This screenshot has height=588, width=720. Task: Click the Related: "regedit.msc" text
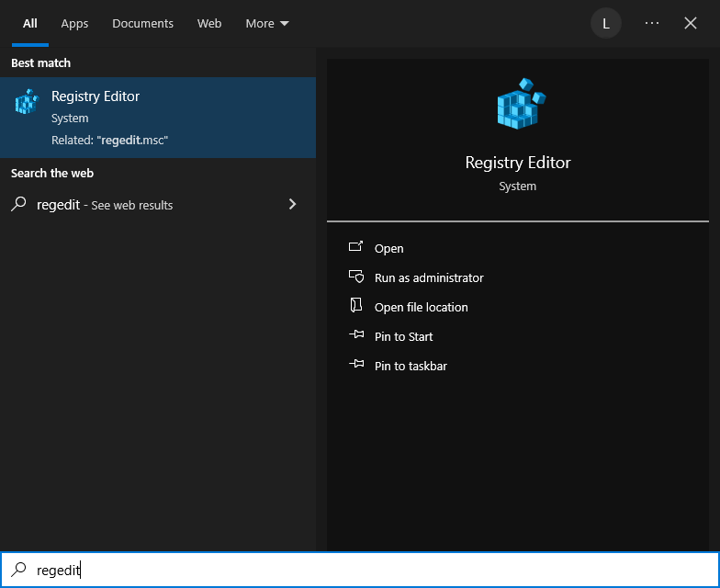coord(110,140)
